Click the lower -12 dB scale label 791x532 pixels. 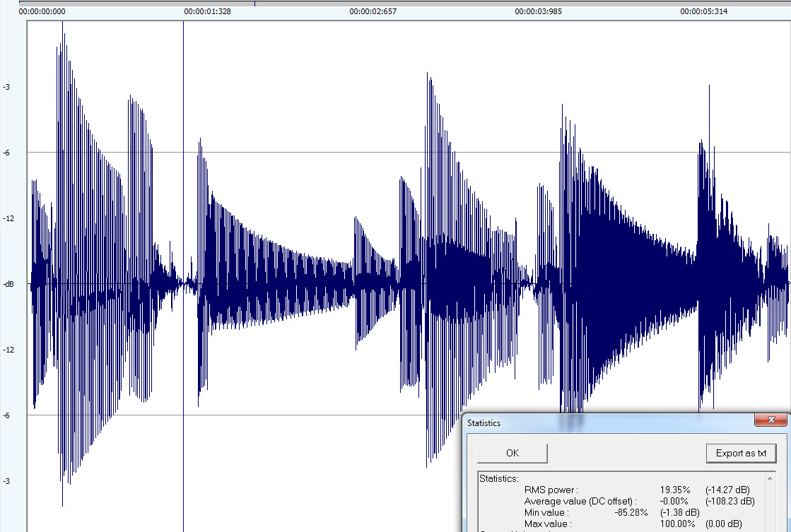click(6, 350)
